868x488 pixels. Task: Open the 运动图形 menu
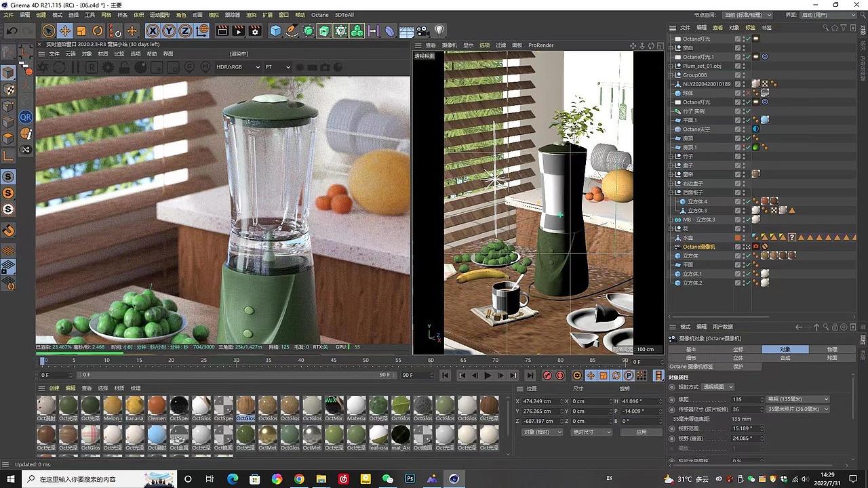[160, 14]
